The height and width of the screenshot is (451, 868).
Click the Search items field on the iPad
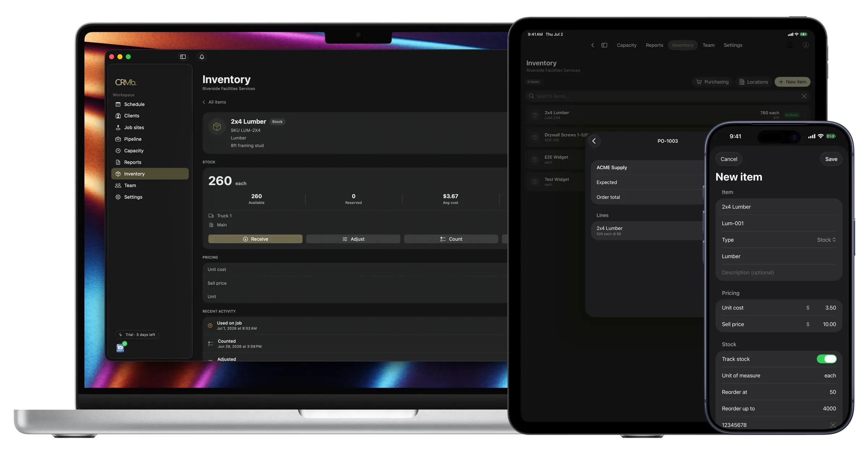coord(667,96)
